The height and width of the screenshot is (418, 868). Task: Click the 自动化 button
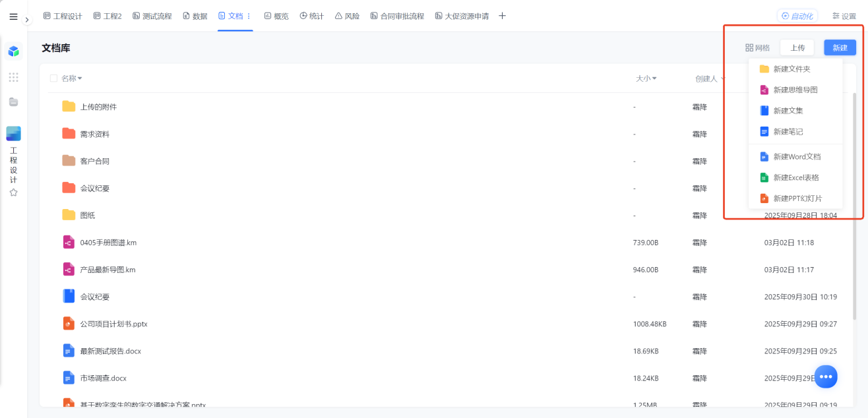[797, 16]
